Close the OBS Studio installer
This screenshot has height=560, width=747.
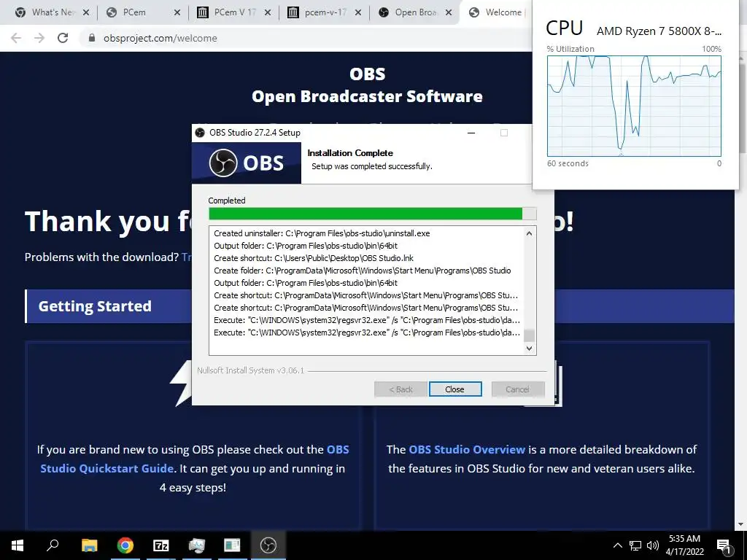coord(455,389)
